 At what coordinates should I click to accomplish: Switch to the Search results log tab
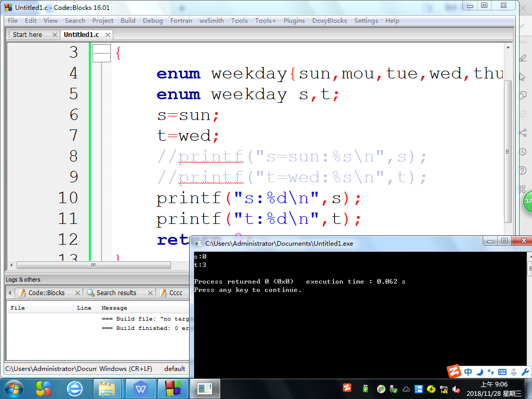116,293
